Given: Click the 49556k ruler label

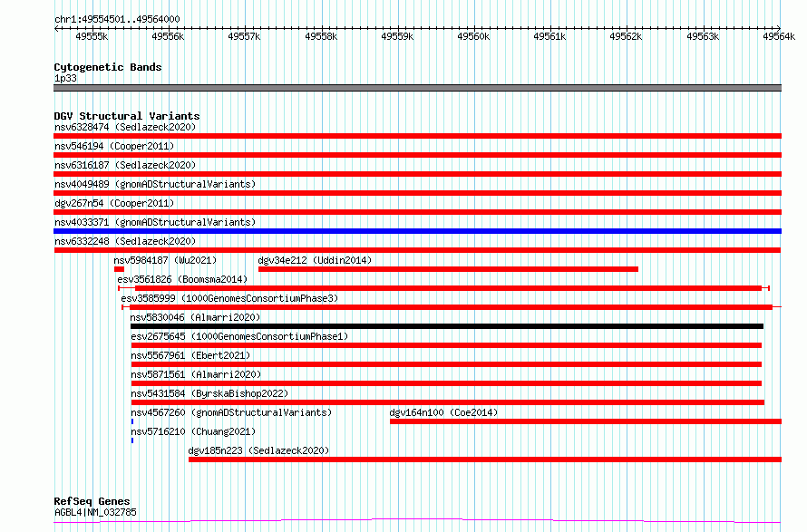Looking at the screenshot, I should 168,36.
